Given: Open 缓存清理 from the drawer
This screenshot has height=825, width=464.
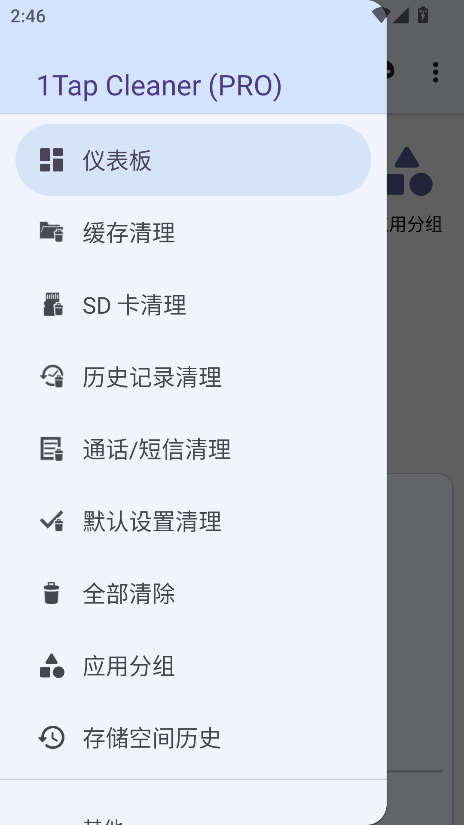Looking at the screenshot, I should click(193, 232).
